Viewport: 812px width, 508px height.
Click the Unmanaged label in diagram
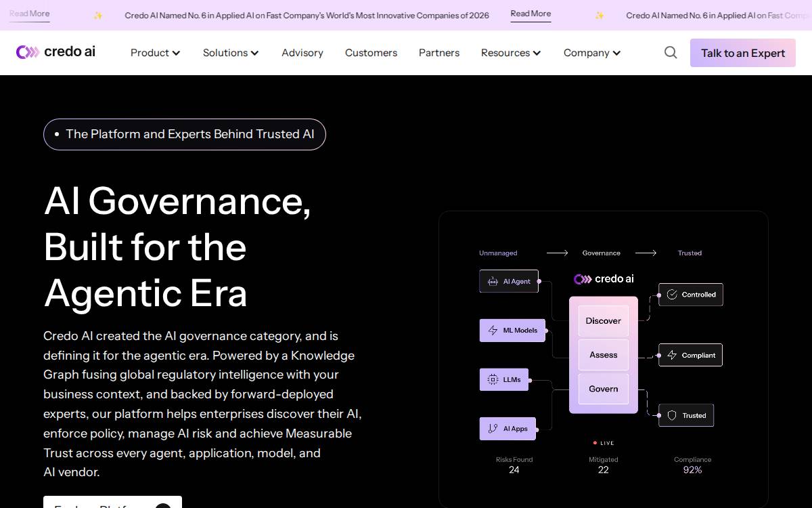pos(498,253)
